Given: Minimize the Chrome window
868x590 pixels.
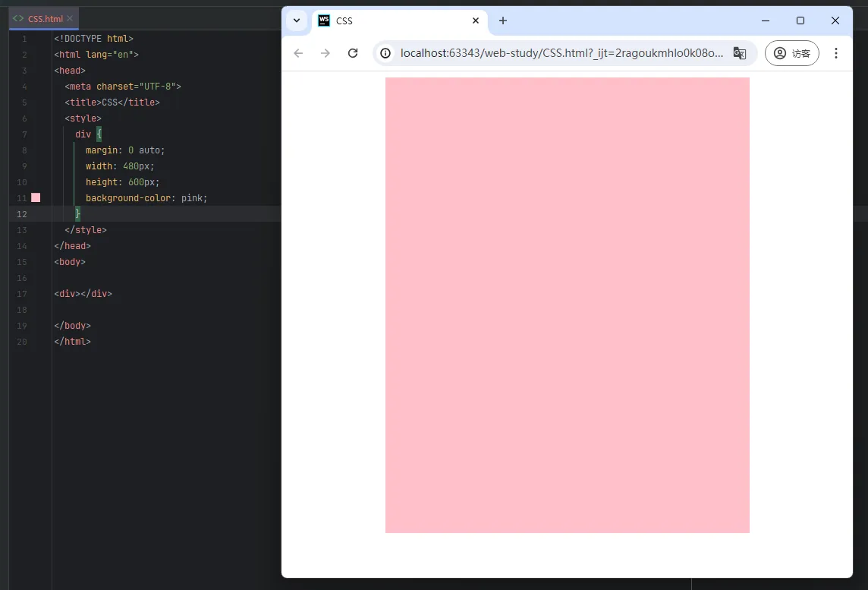Looking at the screenshot, I should coord(765,21).
